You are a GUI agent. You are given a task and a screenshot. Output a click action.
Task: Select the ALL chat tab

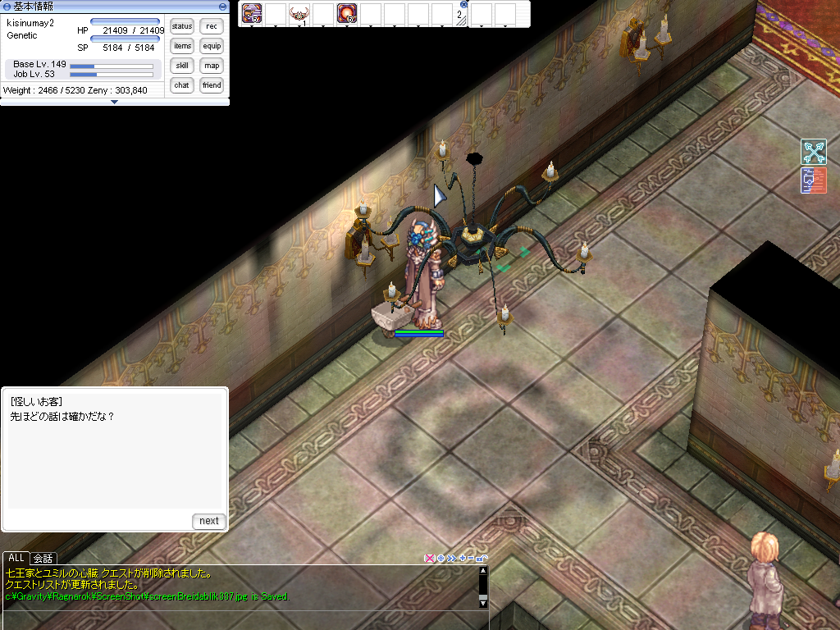[16, 558]
